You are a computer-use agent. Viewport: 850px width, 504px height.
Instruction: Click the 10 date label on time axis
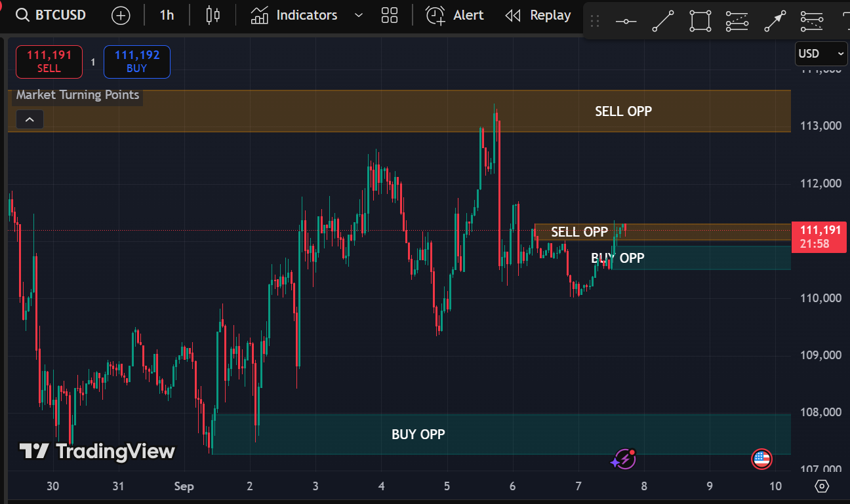coord(775,486)
